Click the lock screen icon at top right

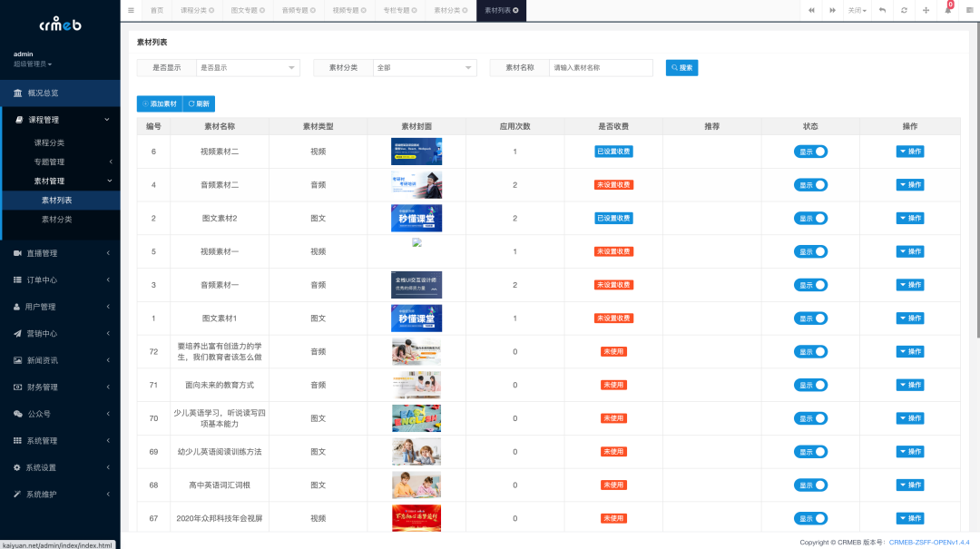coord(969,10)
